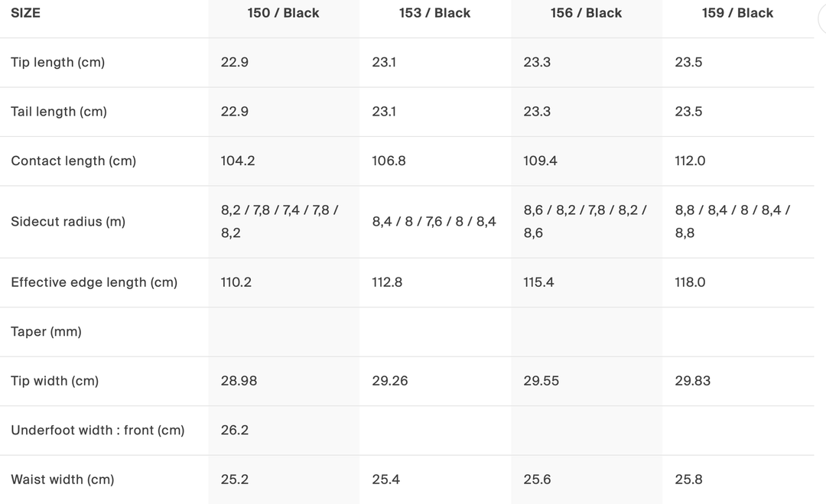
Task: Click the Sidecut radius (m) row label
Action: tap(68, 222)
